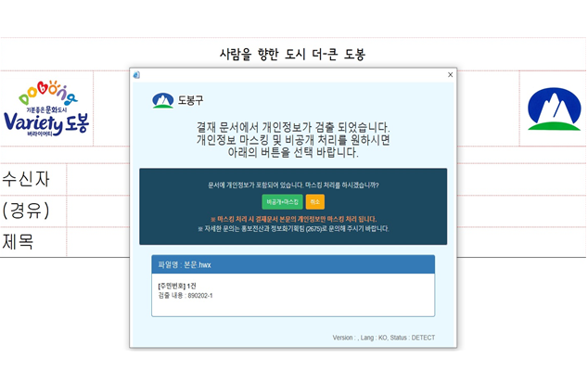The height and width of the screenshot is (383, 588).
Task: Click the green 비공개+마스킹 button
Action: [x=282, y=202]
